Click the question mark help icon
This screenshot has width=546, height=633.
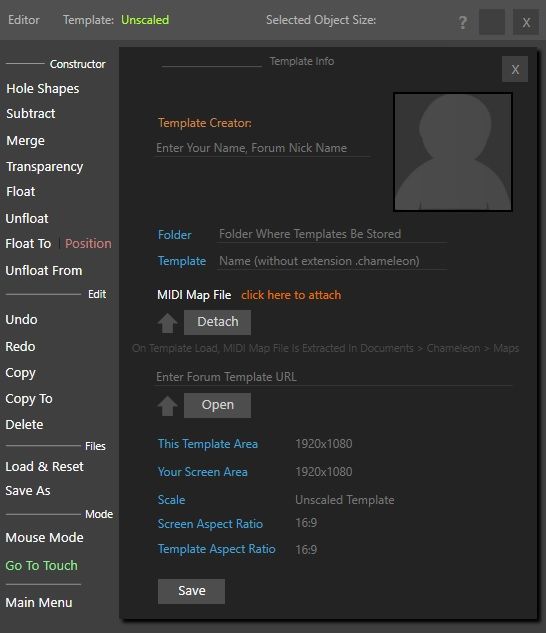point(463,23)
